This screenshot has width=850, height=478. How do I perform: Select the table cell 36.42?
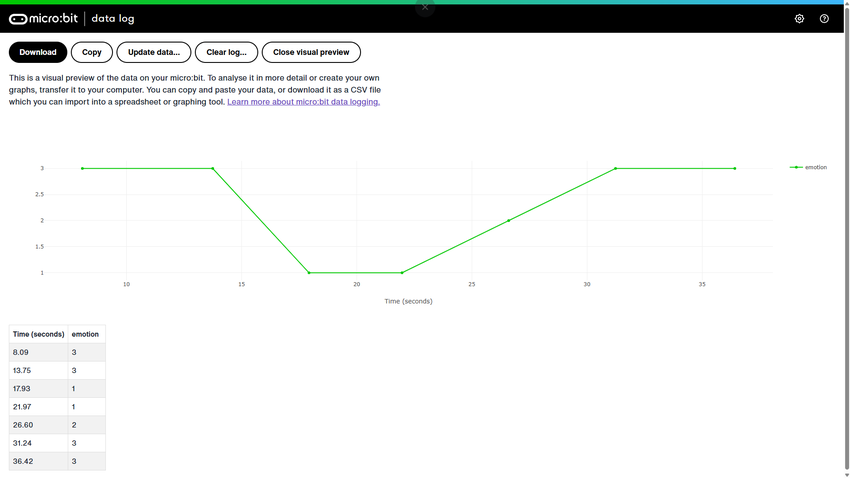point(38,461)
